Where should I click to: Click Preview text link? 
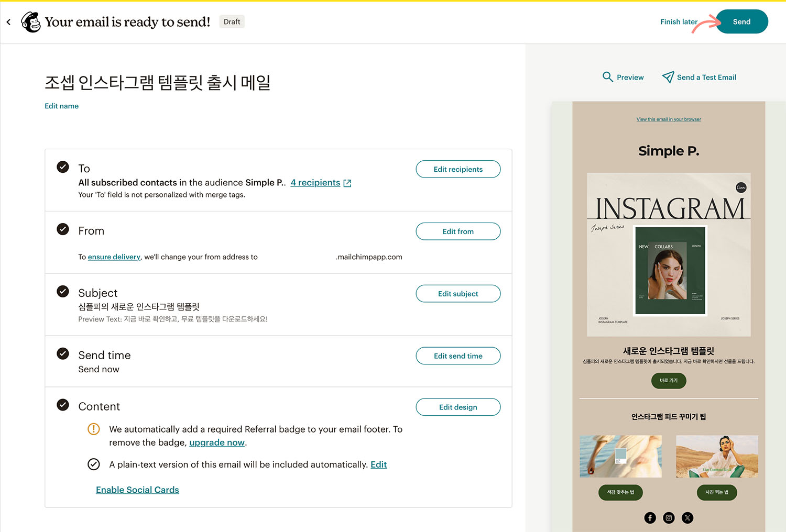pyautogui.click(x=630, y=77)
